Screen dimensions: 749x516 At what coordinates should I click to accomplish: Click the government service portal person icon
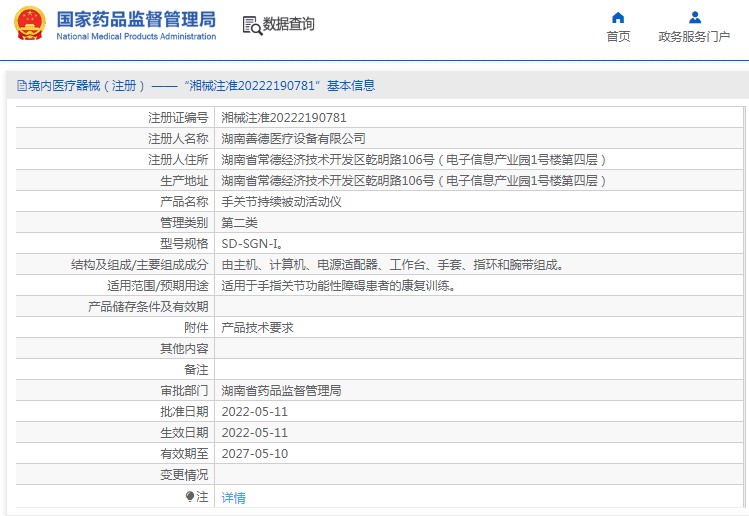pyautogui.click(x=695, y=18)
